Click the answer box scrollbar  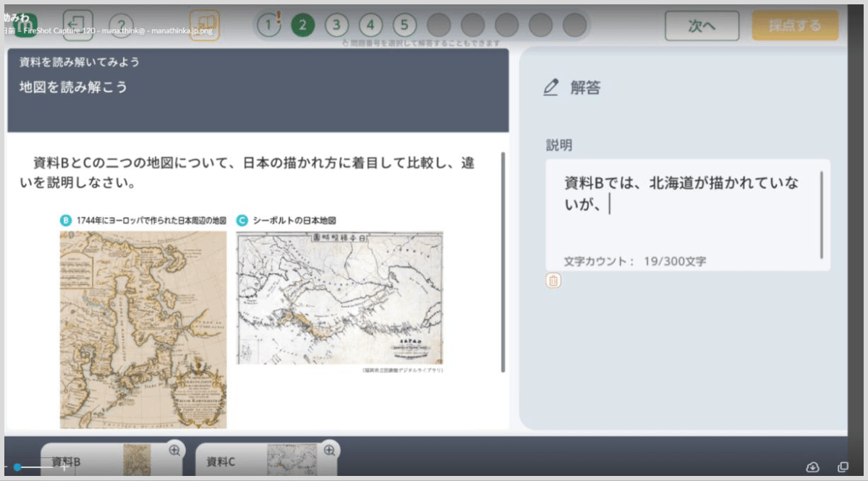(x=822, y=215)
